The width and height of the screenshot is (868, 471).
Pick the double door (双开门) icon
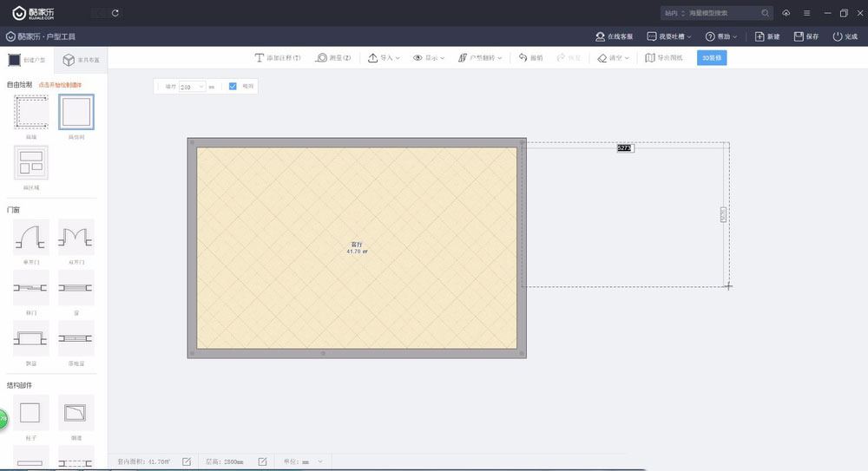tap(76, 235)
